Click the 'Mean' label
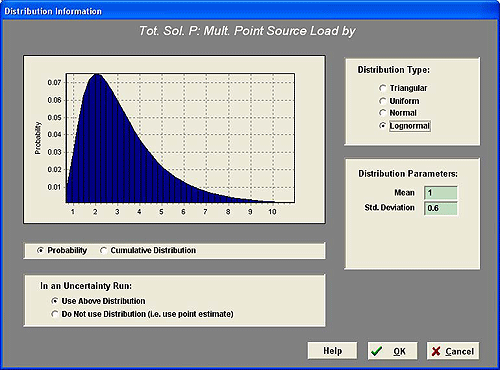 [404, 193]
